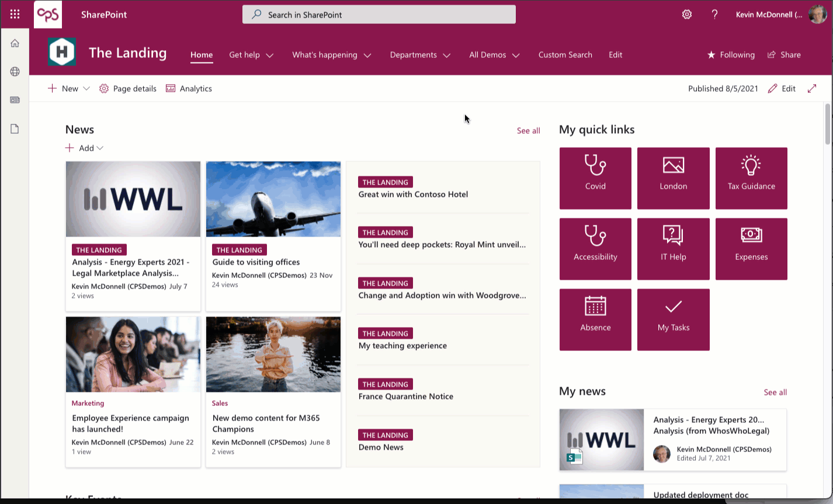The width and height of the screenshot is (833, 504).
Task: Open the Tax Guidance quick link tile
Action: pos(751,178)
